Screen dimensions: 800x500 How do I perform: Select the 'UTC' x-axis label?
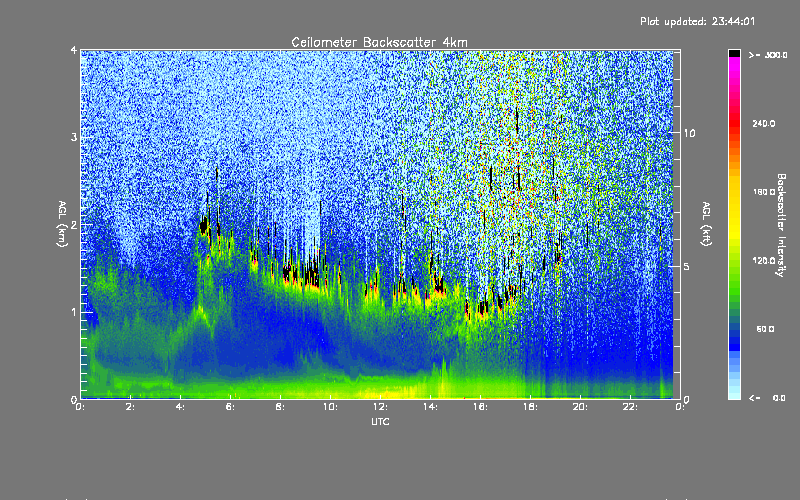[380, 421]
